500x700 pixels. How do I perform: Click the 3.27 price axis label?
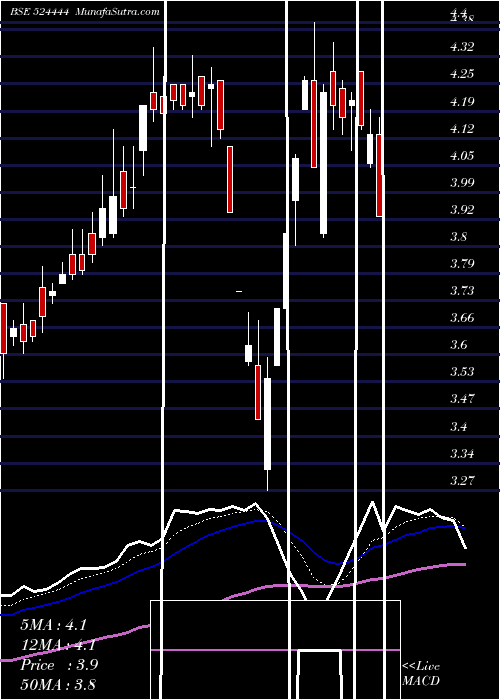pos(462,481)
